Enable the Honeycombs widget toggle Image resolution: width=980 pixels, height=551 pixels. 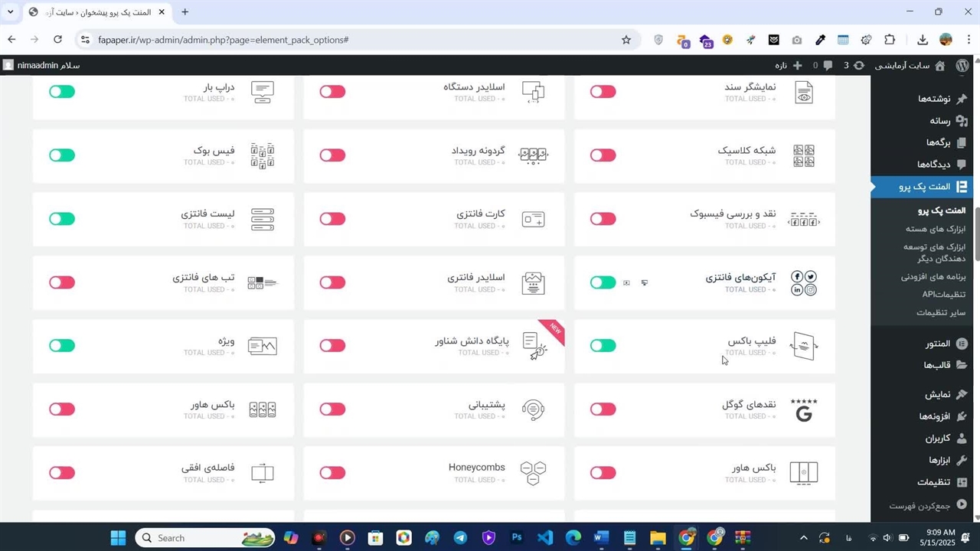pyautogui.click(x=332, y=473)
